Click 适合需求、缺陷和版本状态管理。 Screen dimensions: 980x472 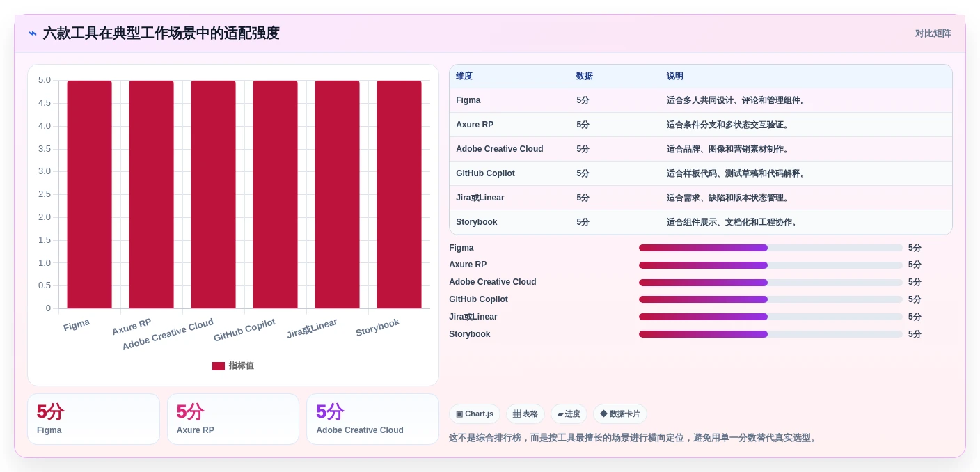click(729, 198)
